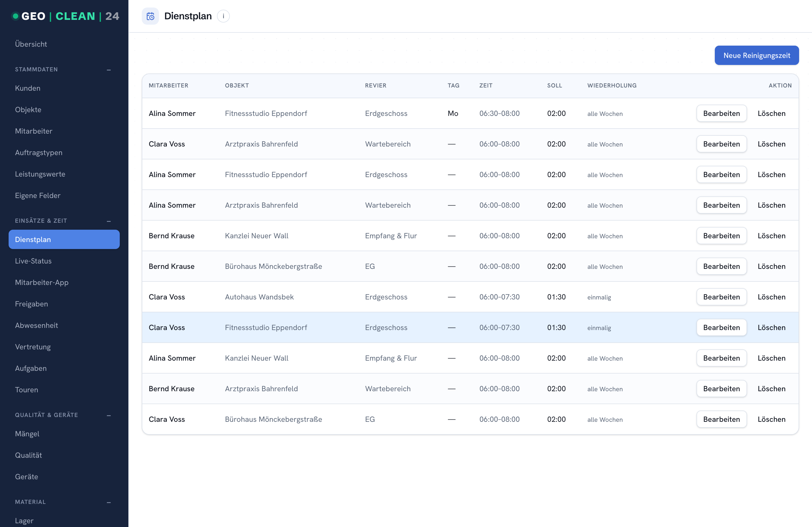812x527 pixels.
Task: Delete Clara Voss Bürohaus Mönckebergstraße row
Action: point(771,419)
